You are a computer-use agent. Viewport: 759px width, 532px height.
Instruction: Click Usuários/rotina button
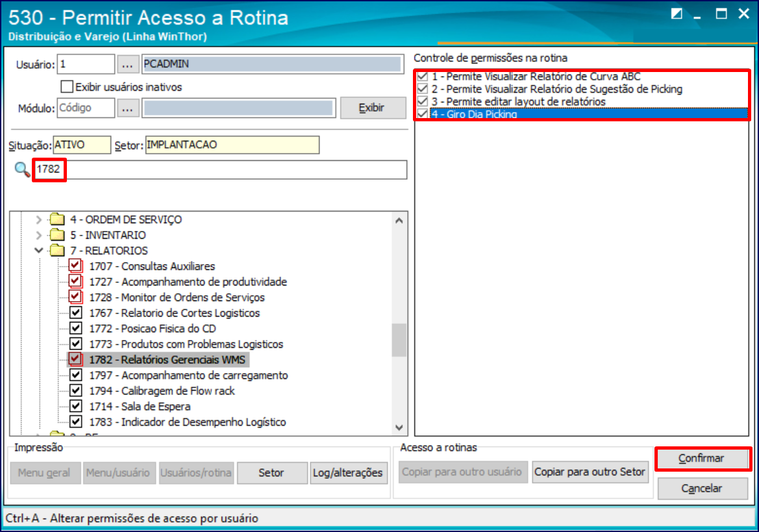[x=196, y=472]
